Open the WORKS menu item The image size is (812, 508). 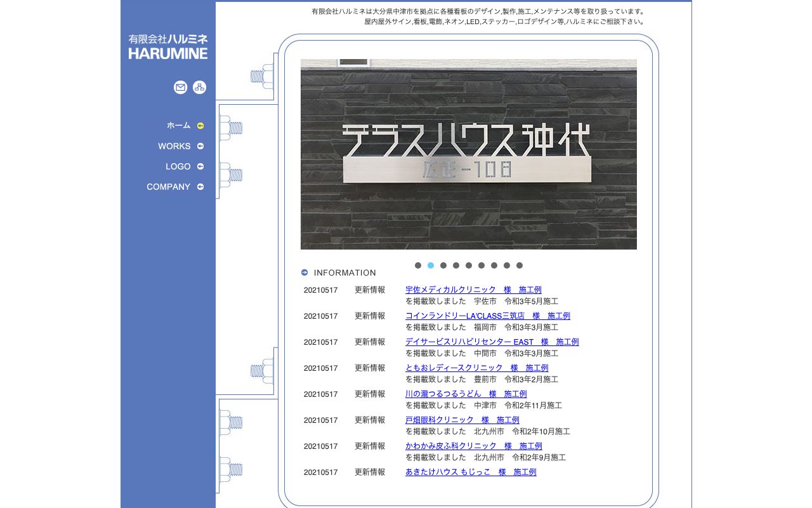tap(174, 146)
